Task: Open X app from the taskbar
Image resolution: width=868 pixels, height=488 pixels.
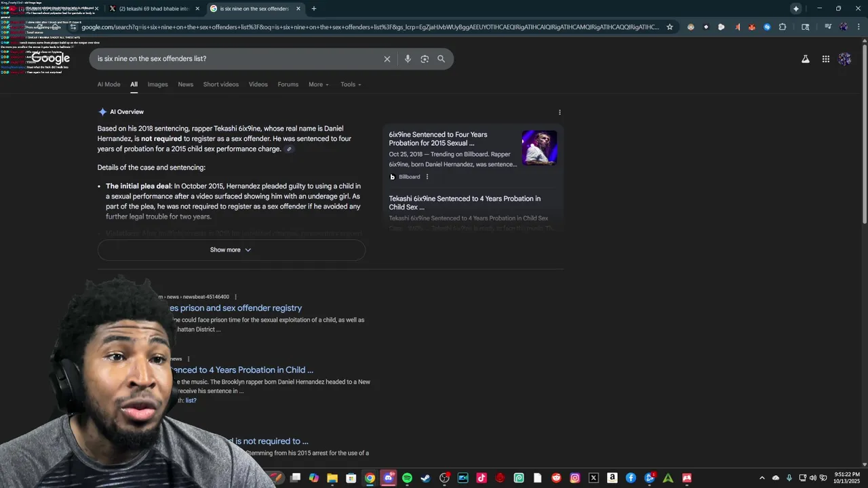Action: point(593,478)
